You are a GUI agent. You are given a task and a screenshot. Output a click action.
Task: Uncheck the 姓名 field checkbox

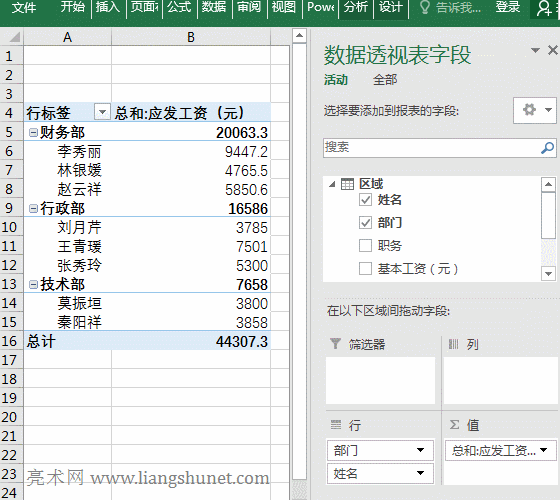(x=365, y=200)
